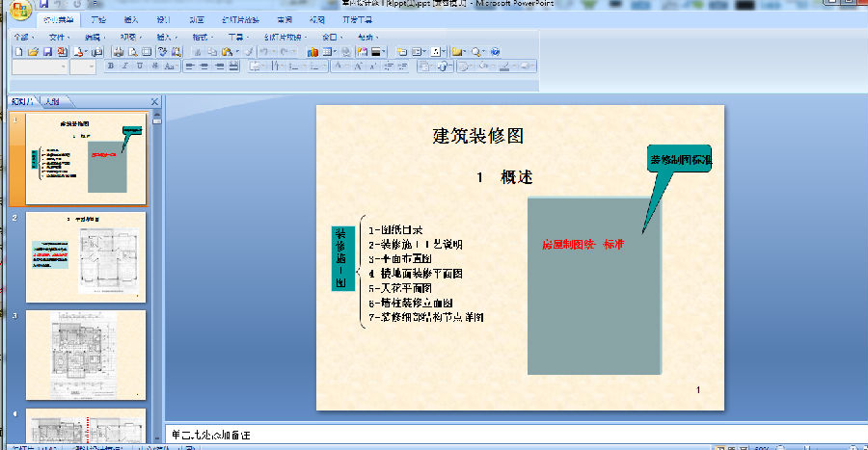868x450 pixels.
Task: Click the Redo arrow icon
Action: pos(284,52)
